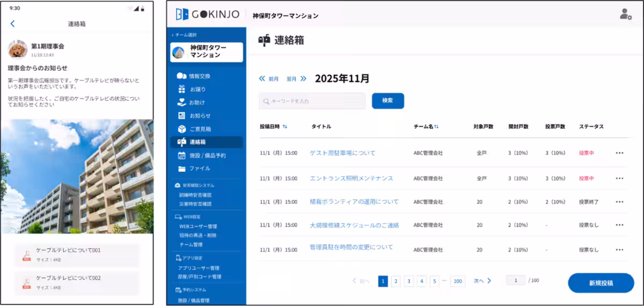Go to pagination page 3
This screenshot has height=306, width=644.
409,281
